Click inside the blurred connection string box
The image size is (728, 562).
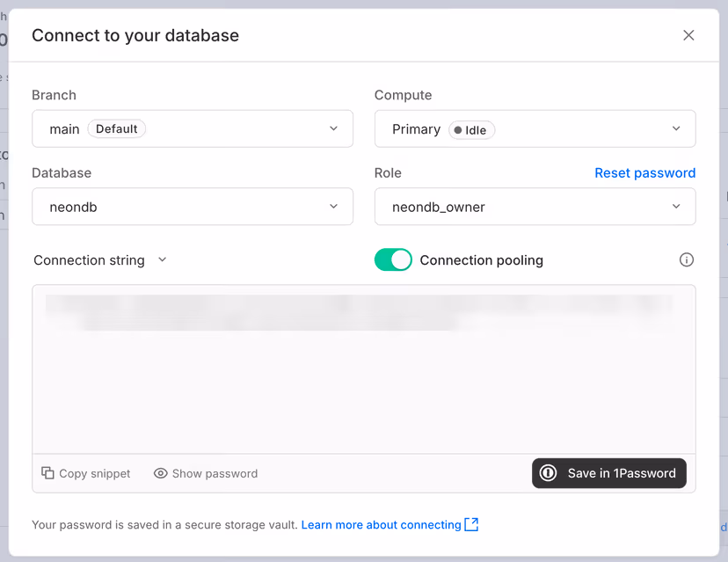click(x=364, y=369)
